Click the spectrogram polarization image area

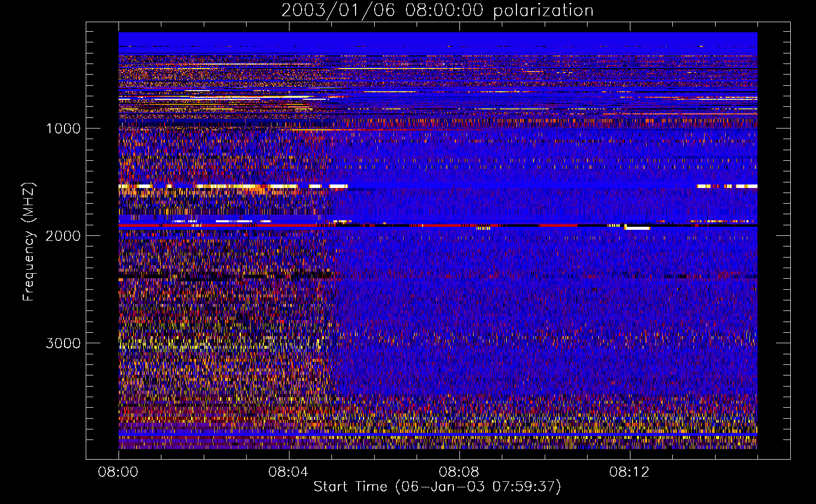click(x=438, y=240)
